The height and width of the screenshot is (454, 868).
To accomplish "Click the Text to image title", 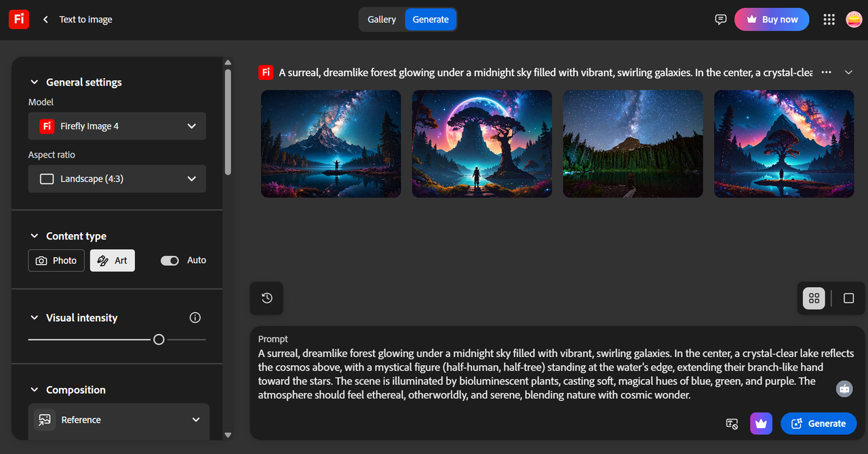I will point(85,20).
